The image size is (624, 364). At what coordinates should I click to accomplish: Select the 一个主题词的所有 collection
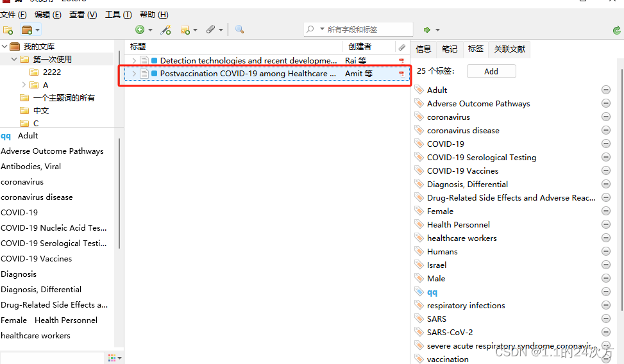tap(63, 98)
